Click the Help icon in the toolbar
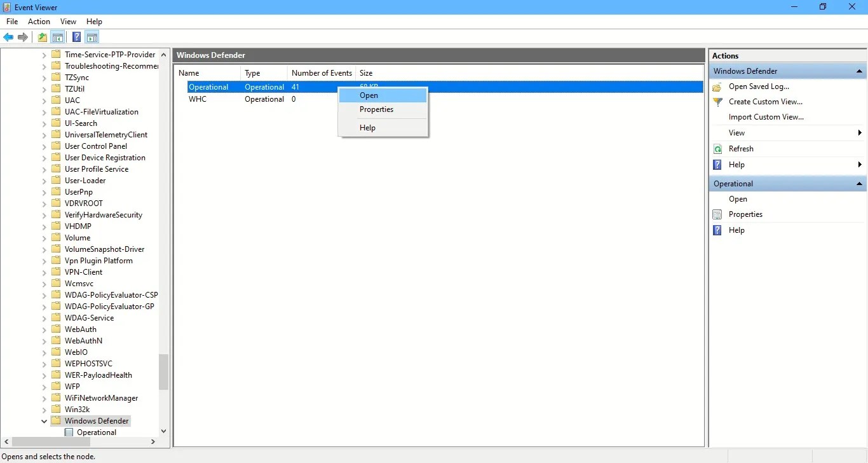The height and width of the screenshot is (463, 868). (x=76, y=37)
